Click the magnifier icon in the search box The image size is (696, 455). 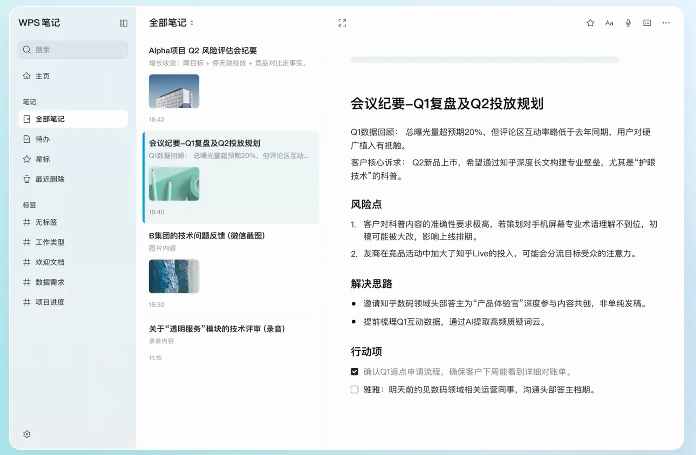tap(27, 50)
